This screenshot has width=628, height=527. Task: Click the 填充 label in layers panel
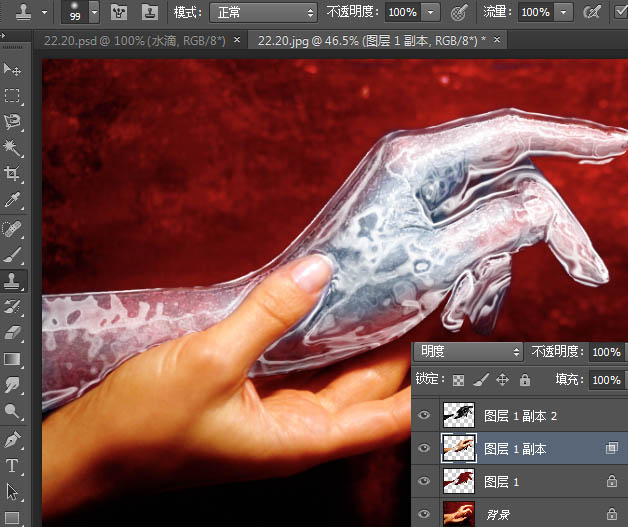tap(569, 380)
